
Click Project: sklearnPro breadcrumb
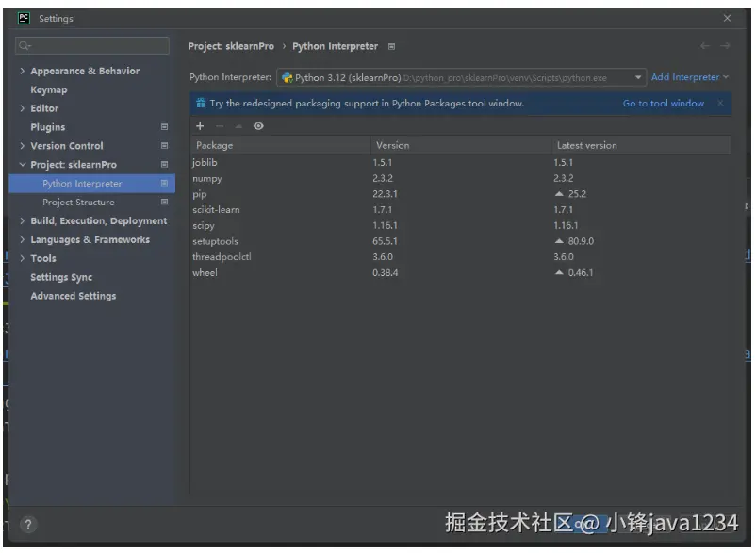(231, 46)
